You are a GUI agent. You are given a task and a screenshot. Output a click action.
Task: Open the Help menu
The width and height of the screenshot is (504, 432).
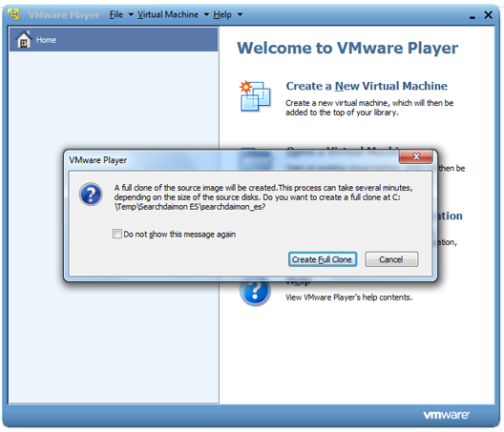(222, 14)
